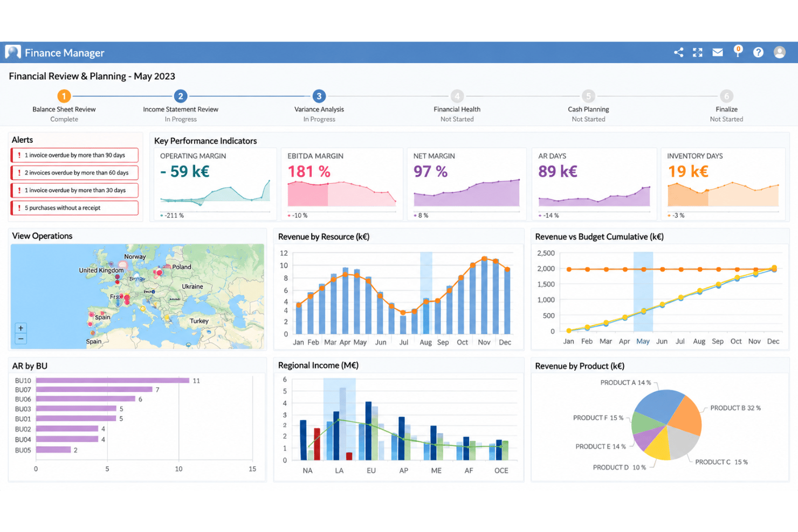Click May on Revenue vs Budget axis
Screen dimensions: 798x532
pos(643,341)
